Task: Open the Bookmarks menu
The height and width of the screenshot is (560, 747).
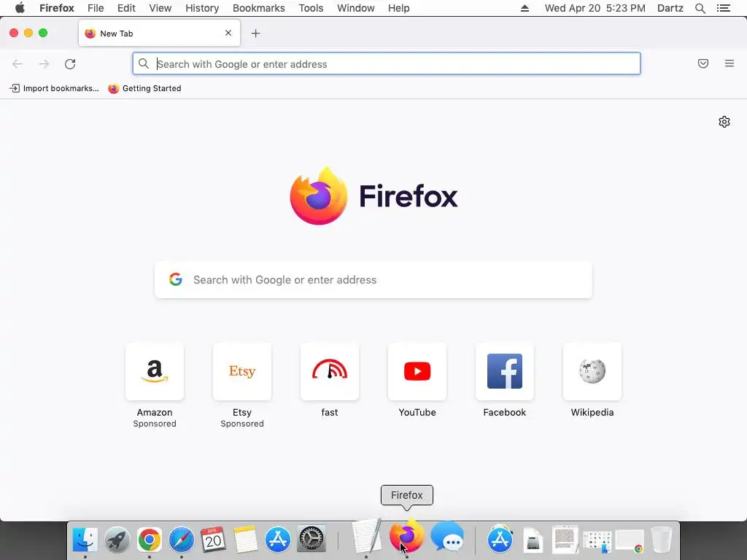Action: pos(259,8)
